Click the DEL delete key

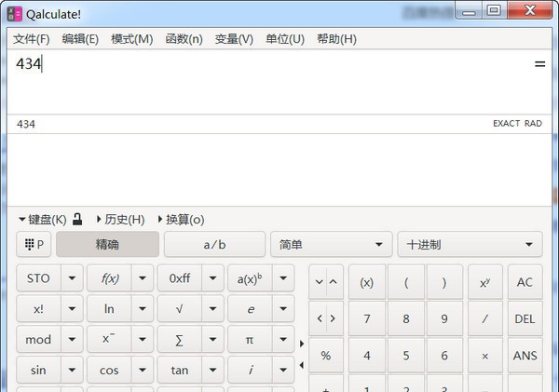(525, 318)
